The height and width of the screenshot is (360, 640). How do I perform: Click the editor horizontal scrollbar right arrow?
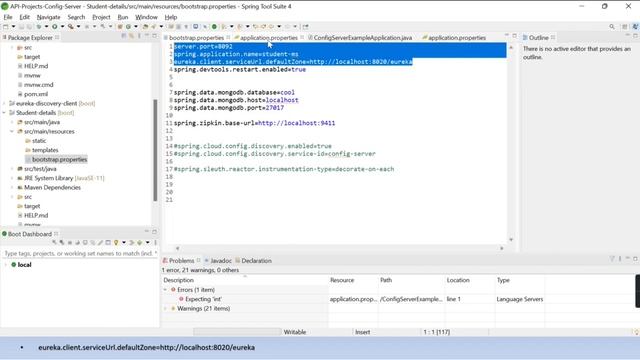tap(502, 248)
